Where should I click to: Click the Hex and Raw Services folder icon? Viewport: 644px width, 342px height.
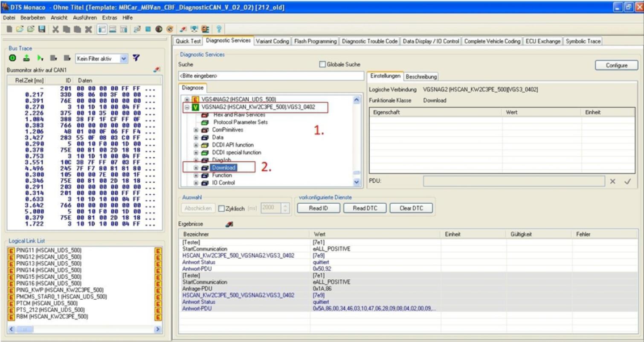click(x=205, y=115)
